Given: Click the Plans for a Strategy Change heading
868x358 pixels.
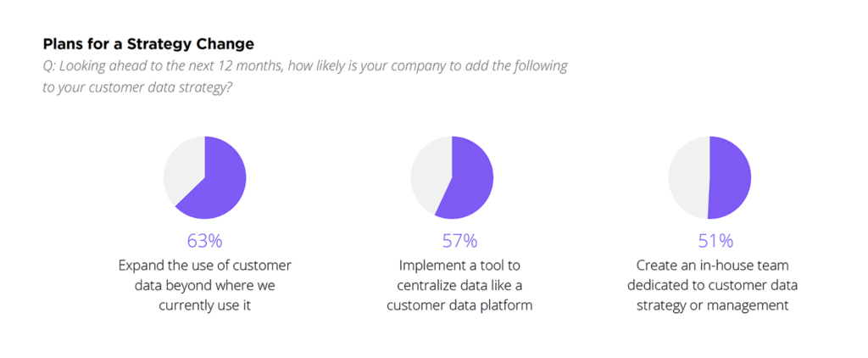Looking at the screenshot, I should coord(148,44).
